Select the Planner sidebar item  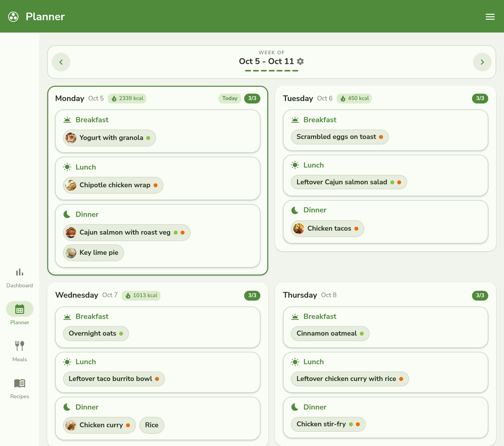pyautogui.click(x=20, y=314)
